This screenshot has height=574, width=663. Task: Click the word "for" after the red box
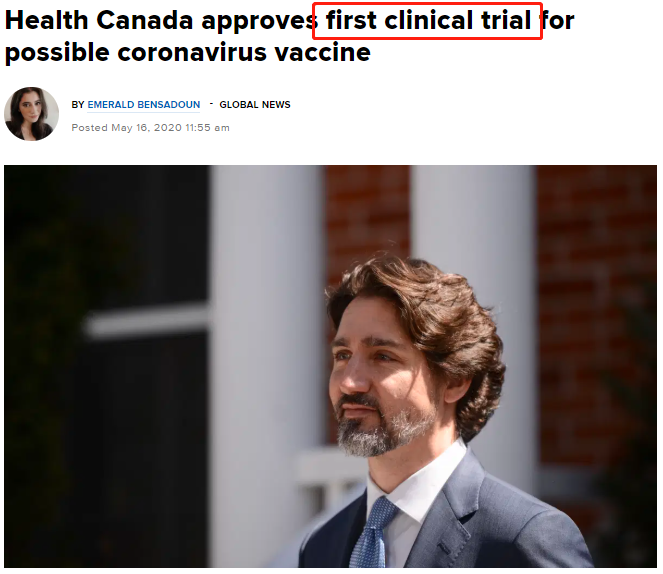tap(558, 20)
